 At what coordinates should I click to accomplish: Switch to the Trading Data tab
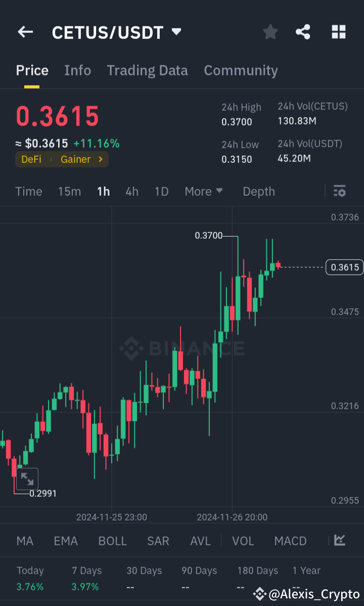tap(147, 70)
